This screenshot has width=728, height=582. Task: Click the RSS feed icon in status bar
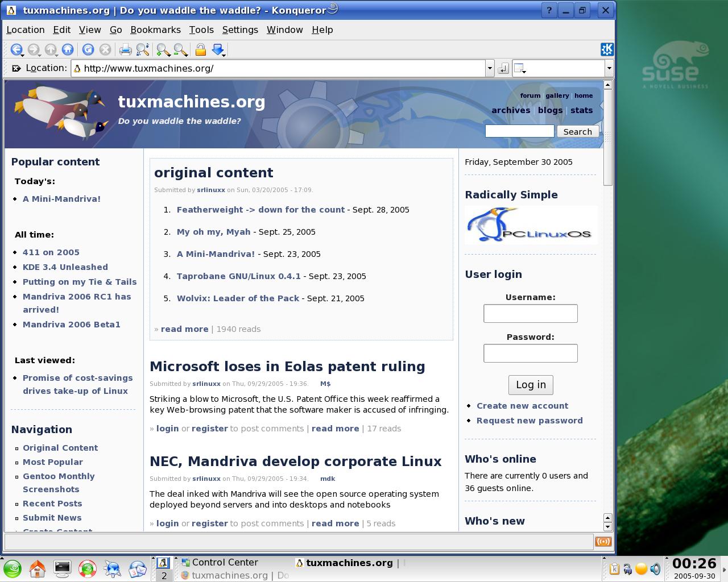[603, 542]
